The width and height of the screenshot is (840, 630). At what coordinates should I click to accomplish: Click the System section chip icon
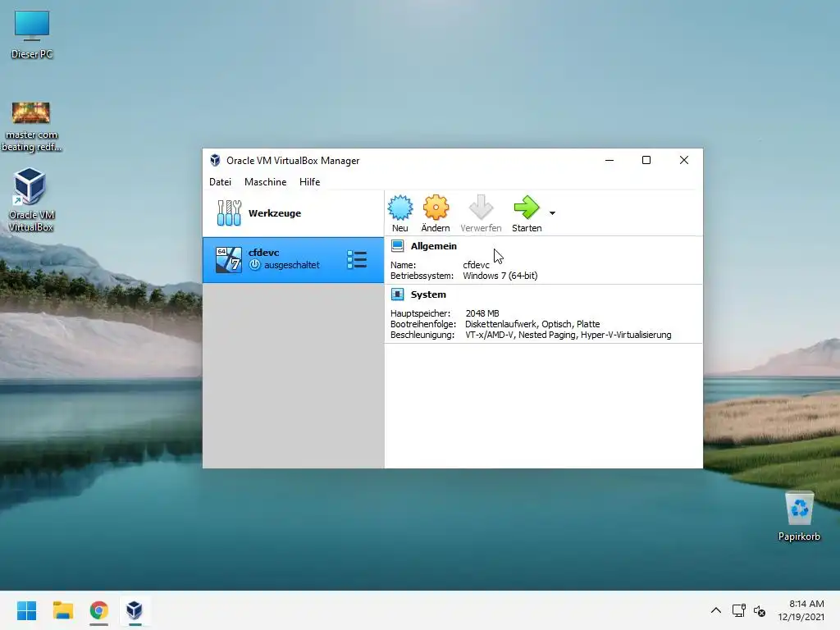point(398,294)
